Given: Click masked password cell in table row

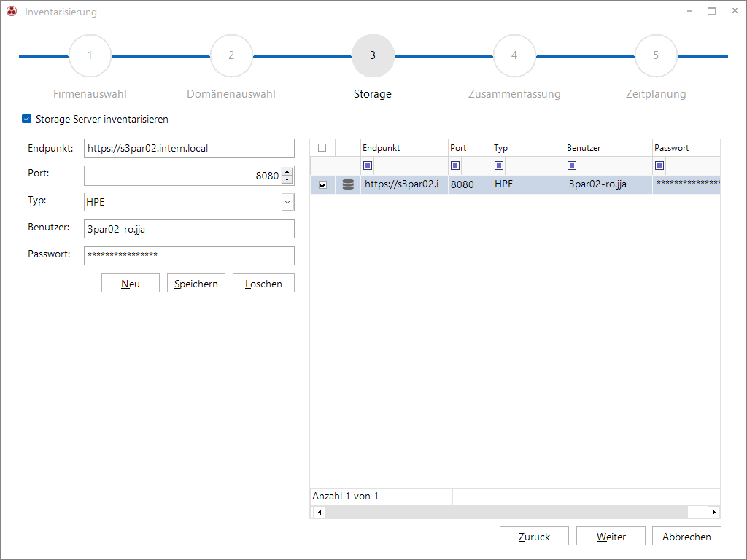Looking at the screenshot, I should click(x=686, y=184).
